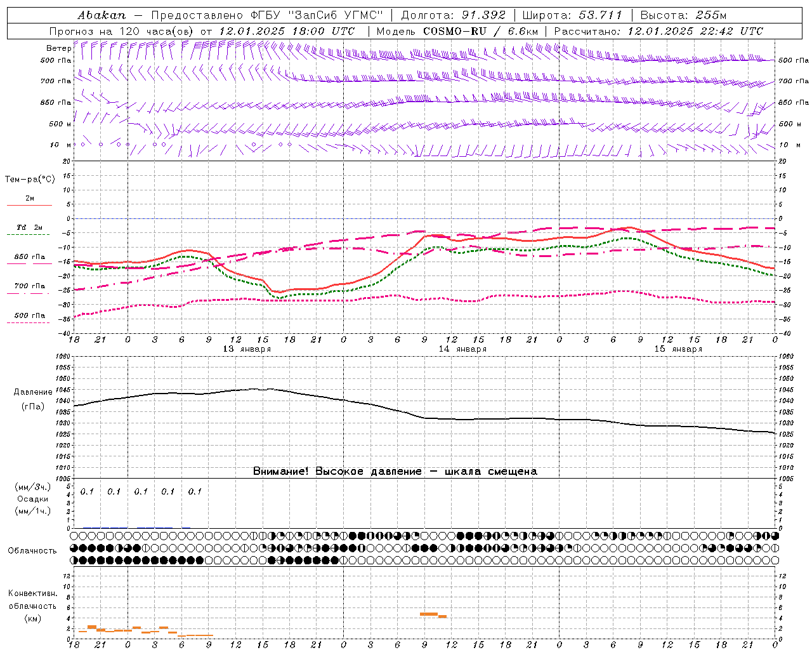Image resolution: width=812 pixels, height=650 pixels.
Task: Click the "700 гПа" dash-dot temperature legend entry
Action: pyautogui.click(x=29, y=288)
